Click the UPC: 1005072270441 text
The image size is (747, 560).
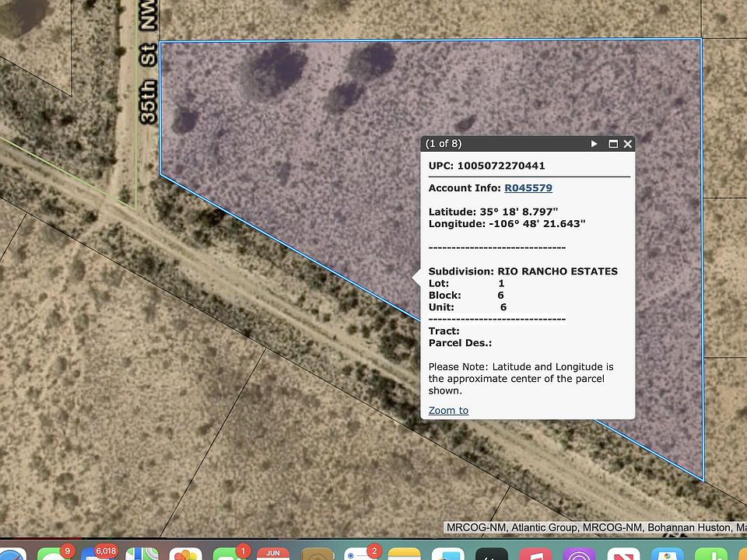(486, 166)
